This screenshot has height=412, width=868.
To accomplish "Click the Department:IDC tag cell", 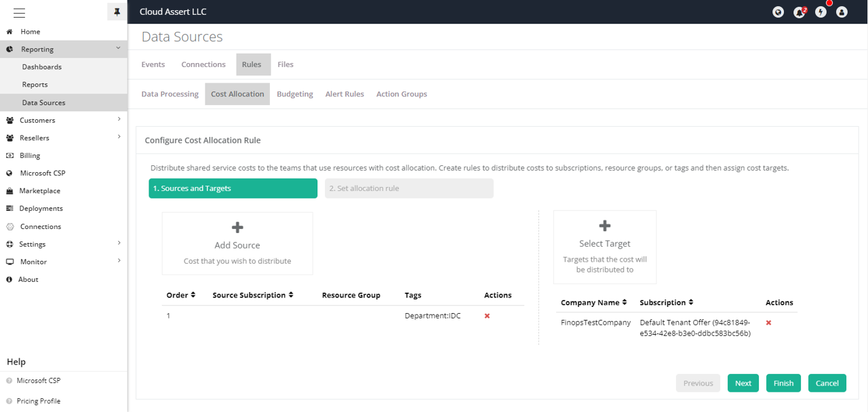I will [433, 316].
